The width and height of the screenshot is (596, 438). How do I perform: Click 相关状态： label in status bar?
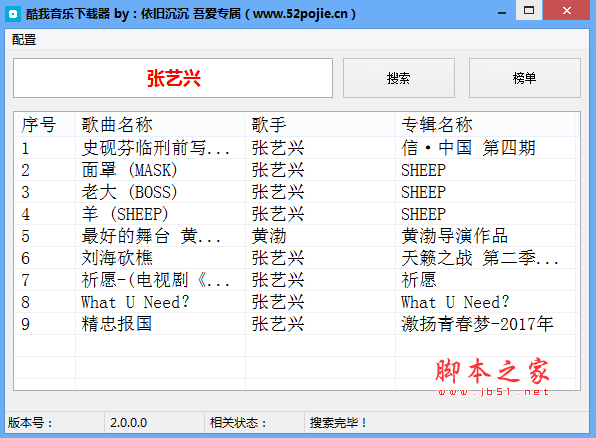click(x=238, y=423)
